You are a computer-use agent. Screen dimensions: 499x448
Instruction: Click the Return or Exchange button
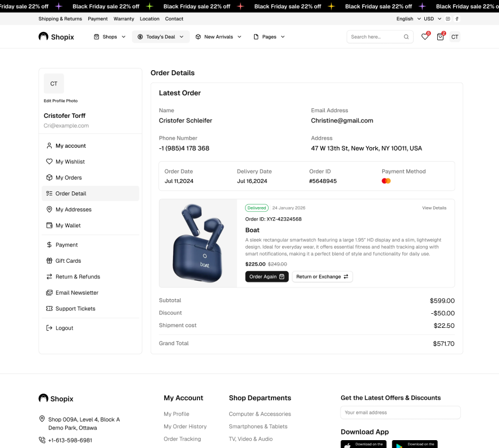point(322,277)
